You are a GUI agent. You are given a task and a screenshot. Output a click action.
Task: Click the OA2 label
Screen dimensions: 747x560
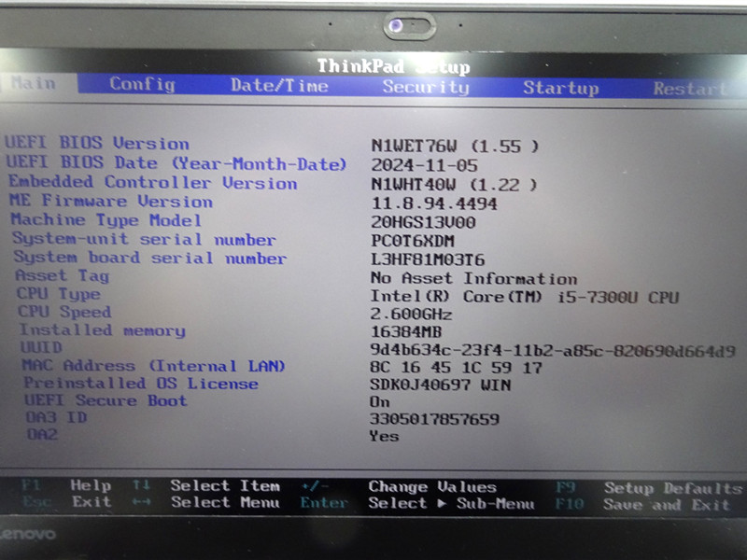(42, 434)
